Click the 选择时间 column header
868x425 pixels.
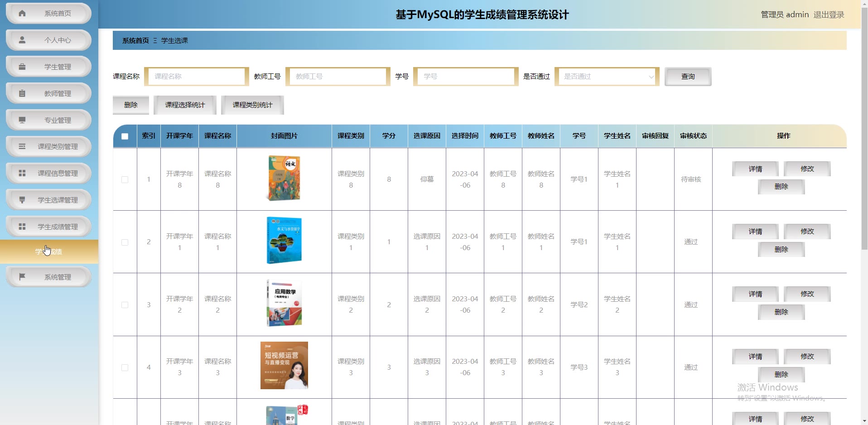pos(465,136)
